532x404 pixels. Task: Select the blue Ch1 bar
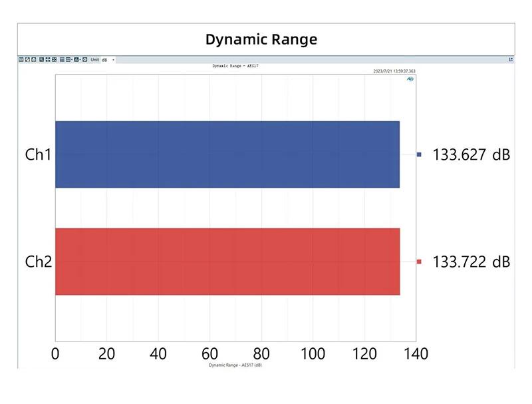click(227, 154)
